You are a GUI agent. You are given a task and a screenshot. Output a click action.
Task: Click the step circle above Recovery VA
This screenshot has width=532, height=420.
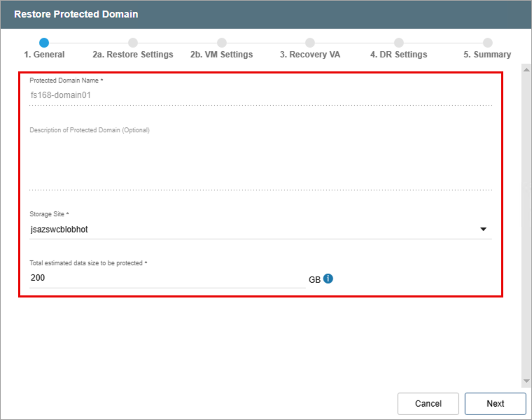[x=310, y=43]
